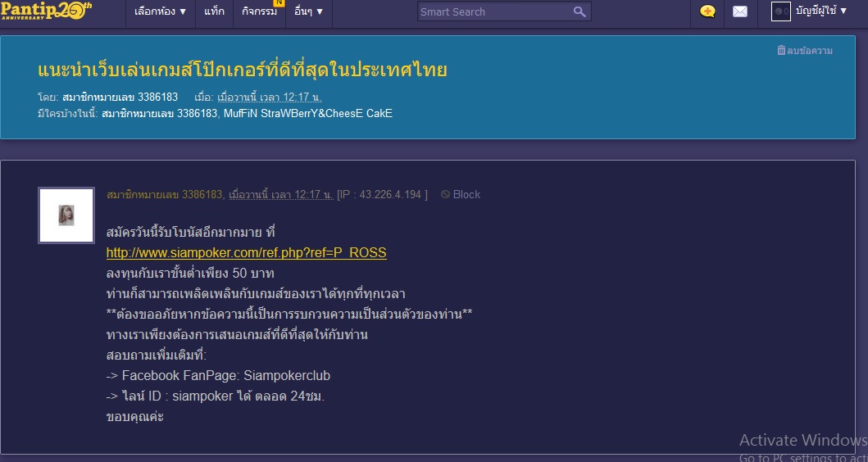Open the แท็ก menu item

click(x=214, y=11)
